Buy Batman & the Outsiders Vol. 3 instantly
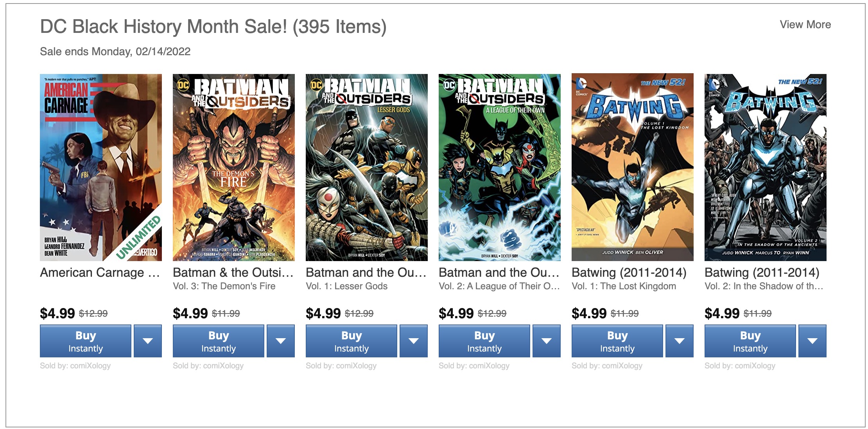 click(x=219, y=341)
